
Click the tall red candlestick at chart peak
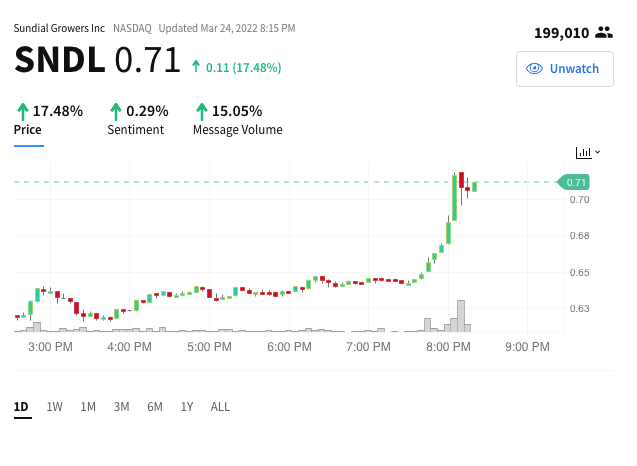(462, 180)
